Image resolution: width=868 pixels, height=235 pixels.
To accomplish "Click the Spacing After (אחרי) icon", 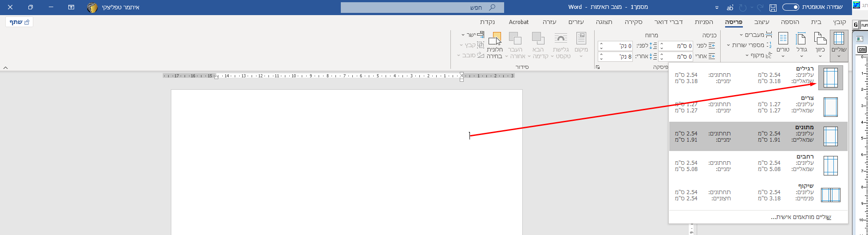I will coord(653,56).
